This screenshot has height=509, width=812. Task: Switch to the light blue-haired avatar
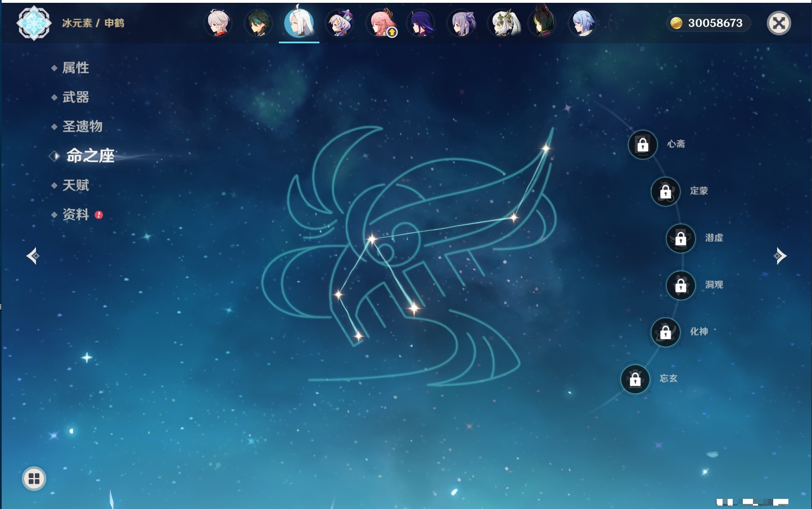click(583, 23)
